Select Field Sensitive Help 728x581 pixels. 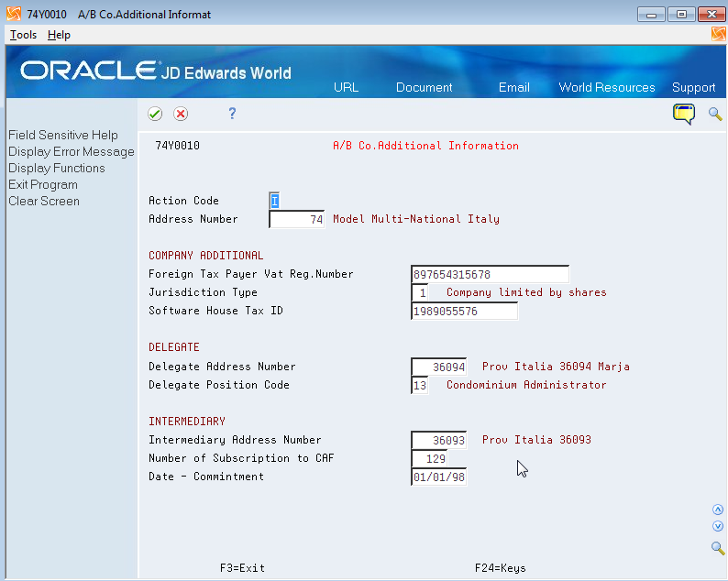point(63,135)
